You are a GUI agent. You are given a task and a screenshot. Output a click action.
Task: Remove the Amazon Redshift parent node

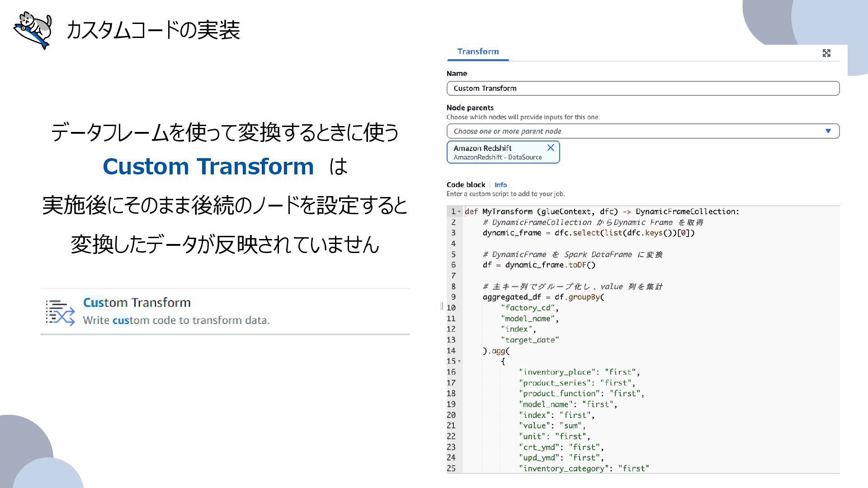tap(550, 148)
